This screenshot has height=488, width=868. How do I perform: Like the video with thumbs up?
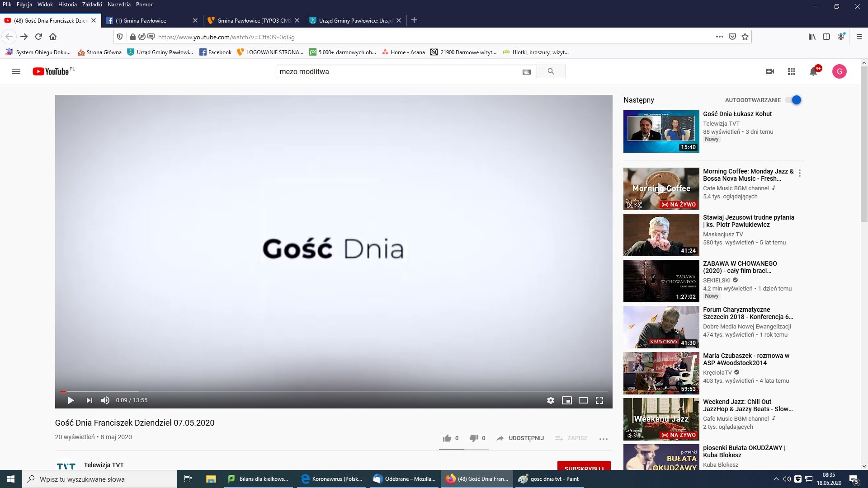[447, 438]
